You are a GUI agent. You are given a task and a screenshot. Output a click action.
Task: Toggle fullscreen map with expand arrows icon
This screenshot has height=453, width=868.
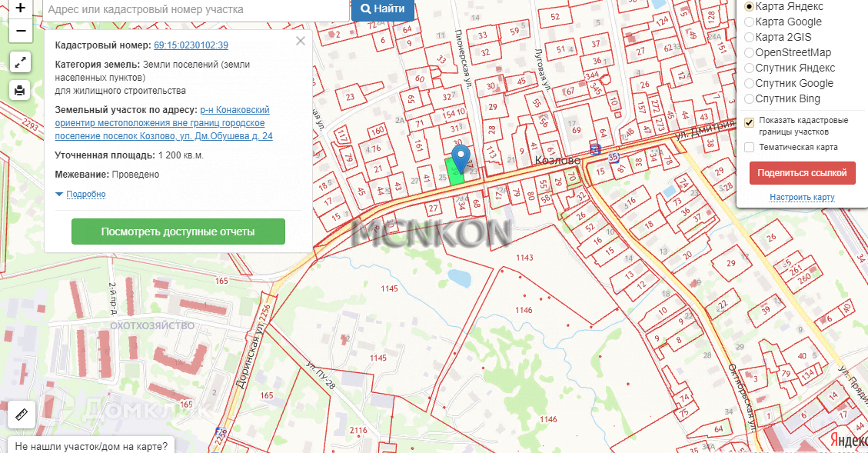pyautogui.click(x=20, y=62)
